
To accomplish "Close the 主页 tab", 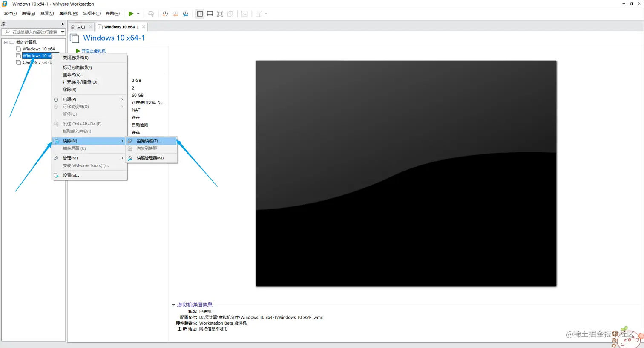I will click(x=90, y=27).
